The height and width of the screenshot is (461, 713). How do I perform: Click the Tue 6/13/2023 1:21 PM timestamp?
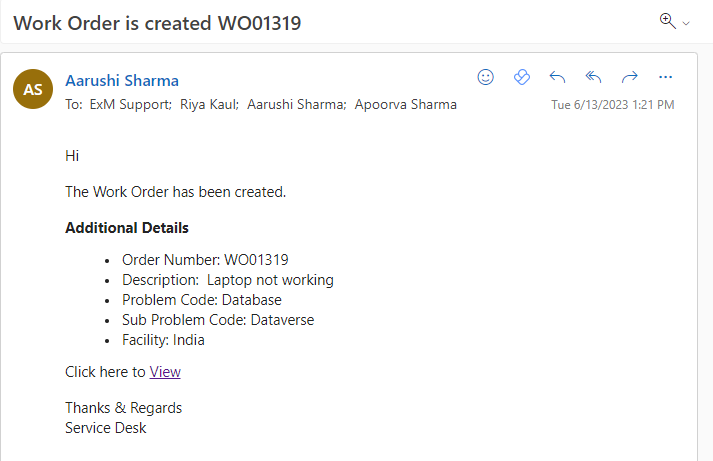pos(612,105)
